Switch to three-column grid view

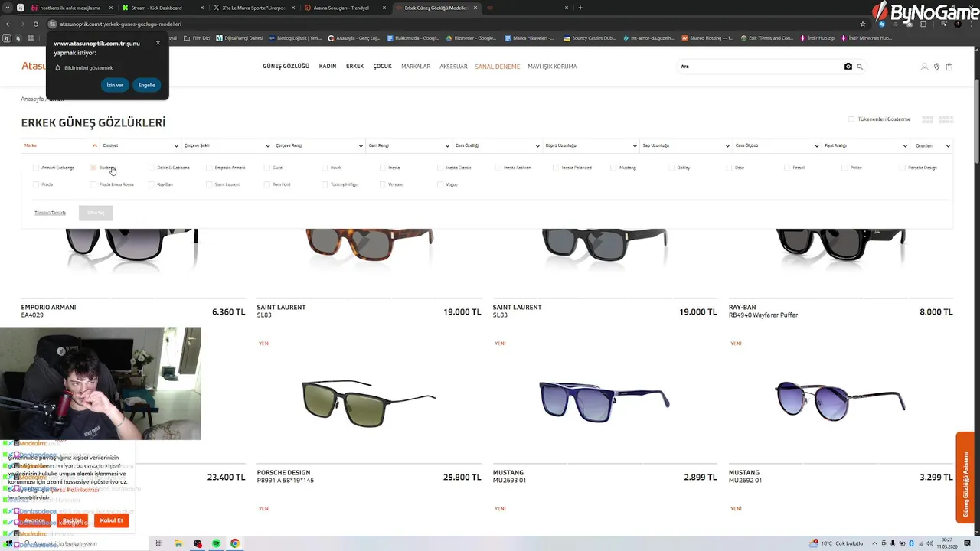(927, 119)
